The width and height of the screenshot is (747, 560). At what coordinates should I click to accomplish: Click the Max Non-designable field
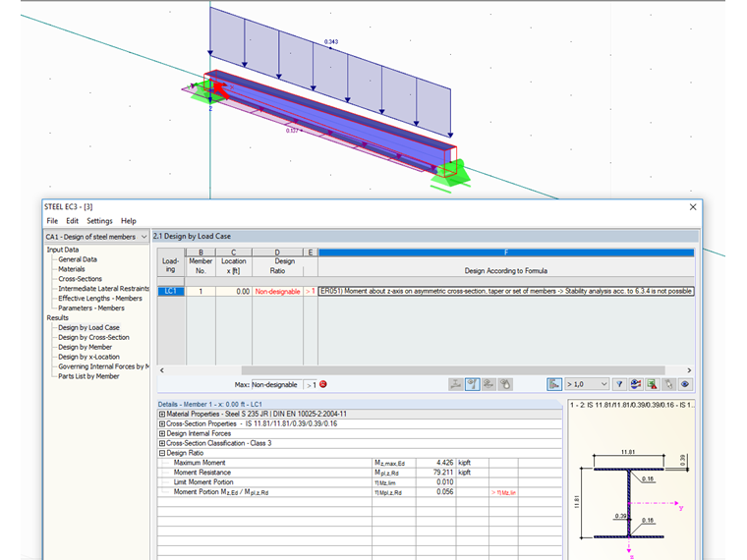pos(277,385)
